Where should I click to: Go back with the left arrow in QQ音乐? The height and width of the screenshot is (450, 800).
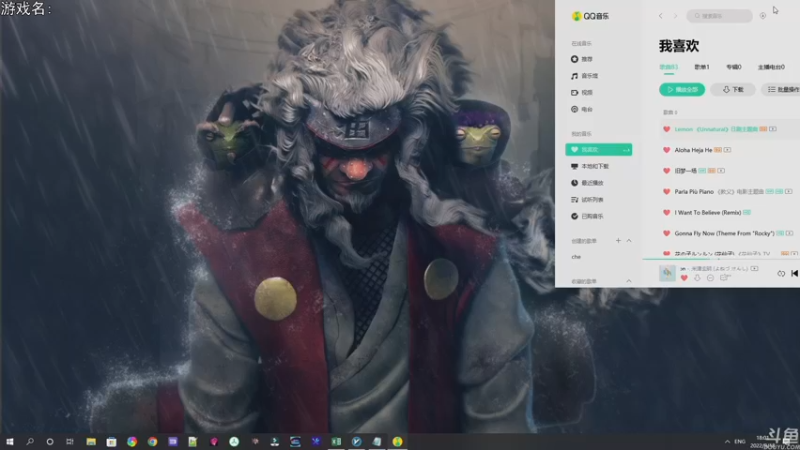660,16
